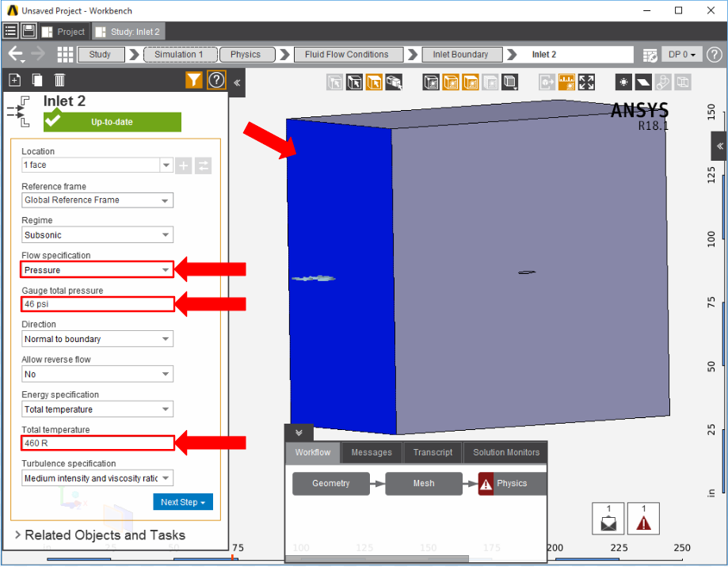
Task: Choose the edge selection mode icon
Action: coord(354,82)
